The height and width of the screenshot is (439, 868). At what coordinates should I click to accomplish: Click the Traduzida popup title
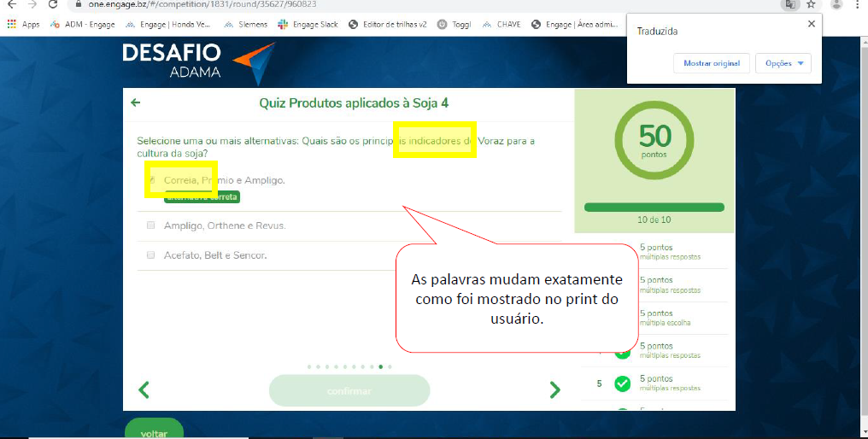coord(657,31)
